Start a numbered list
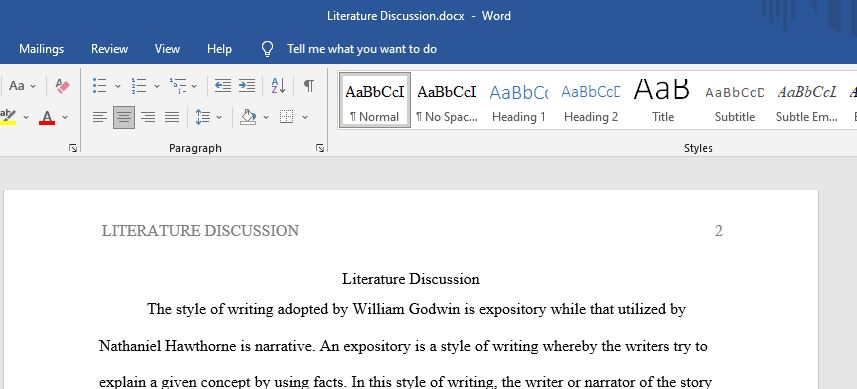Image resolution: width=857 pixels, height=389 pixels. (139, 86)
